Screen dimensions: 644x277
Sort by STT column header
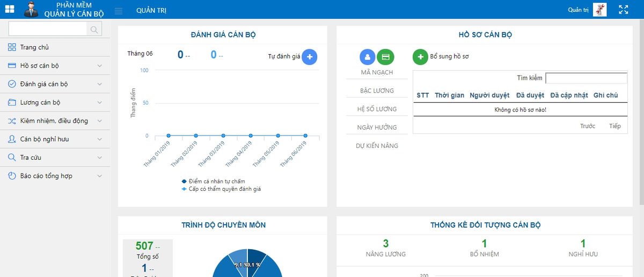tap(423, 95)
